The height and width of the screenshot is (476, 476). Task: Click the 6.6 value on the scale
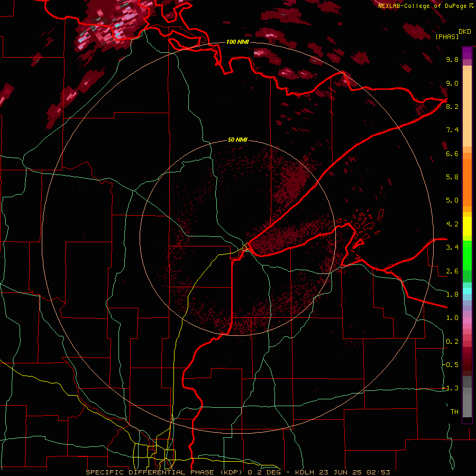pyautogui.click(x=452, y=153)
